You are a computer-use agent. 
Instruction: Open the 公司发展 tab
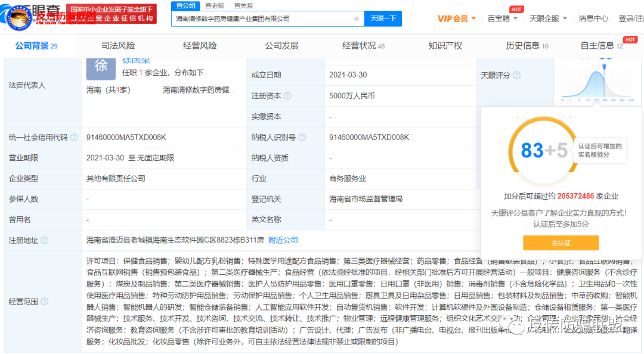click(281, 45)
